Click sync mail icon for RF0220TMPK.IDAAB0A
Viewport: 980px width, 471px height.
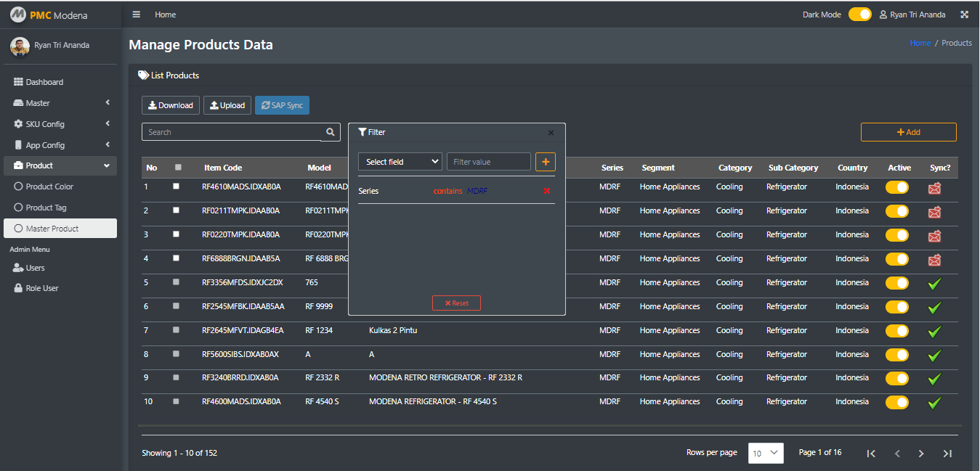[x=935, y=236]
